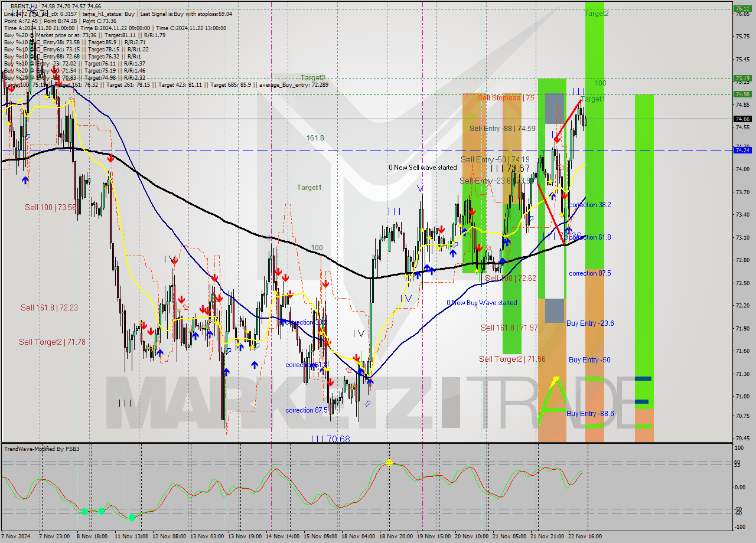
Task: Click the 75.75 price axis value
Action: 742,37
